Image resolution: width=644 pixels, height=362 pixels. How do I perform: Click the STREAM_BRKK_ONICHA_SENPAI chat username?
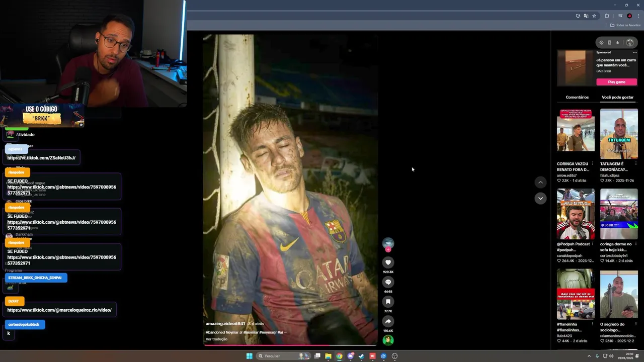coord(35,278)
